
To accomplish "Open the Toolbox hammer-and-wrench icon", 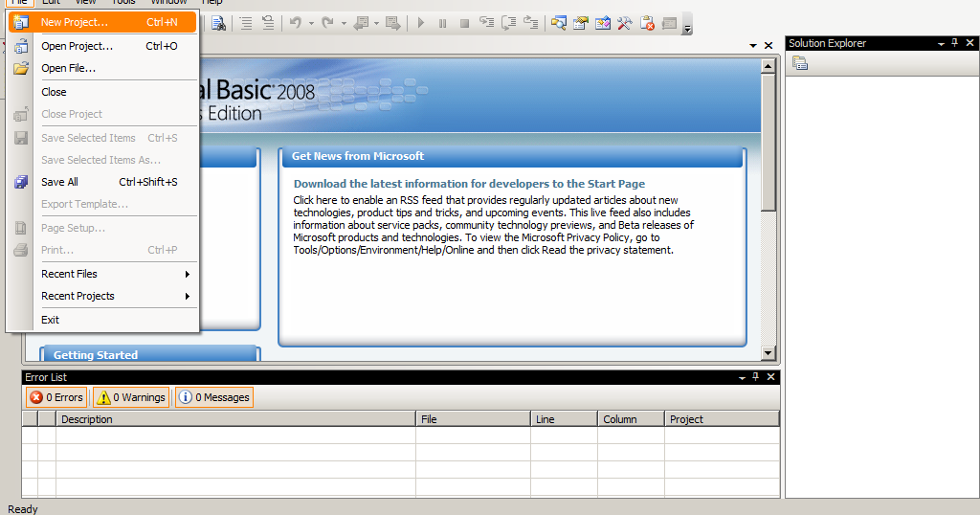I will pos(624,23).
